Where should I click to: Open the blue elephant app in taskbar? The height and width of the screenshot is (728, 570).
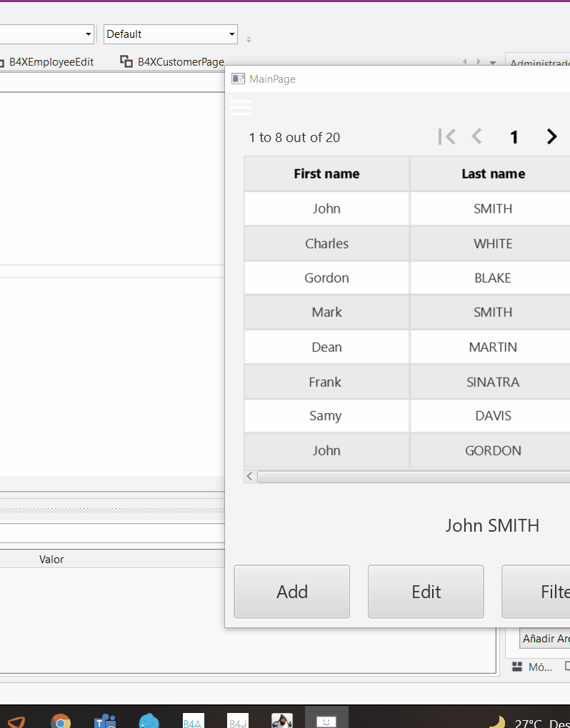click(149, 721)
